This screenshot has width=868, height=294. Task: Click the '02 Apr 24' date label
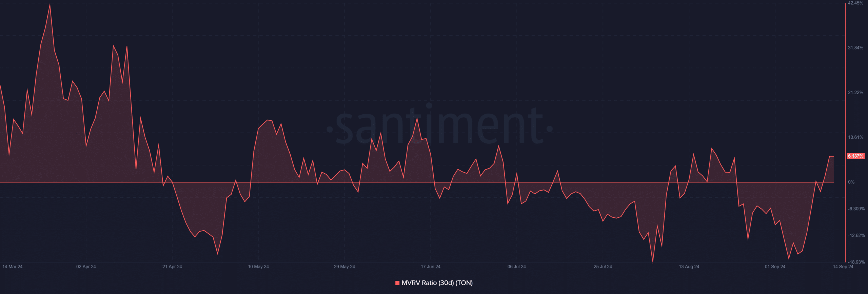86,267
